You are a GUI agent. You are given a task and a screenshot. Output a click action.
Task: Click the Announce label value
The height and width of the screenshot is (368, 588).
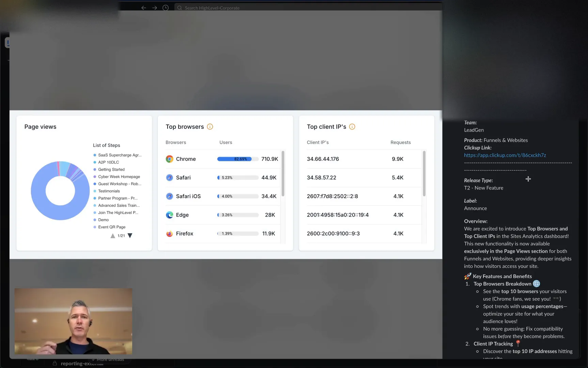[475, 208]
